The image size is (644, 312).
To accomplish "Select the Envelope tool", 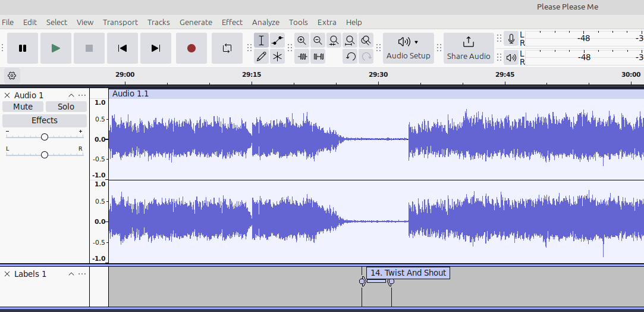I will 278,40.
